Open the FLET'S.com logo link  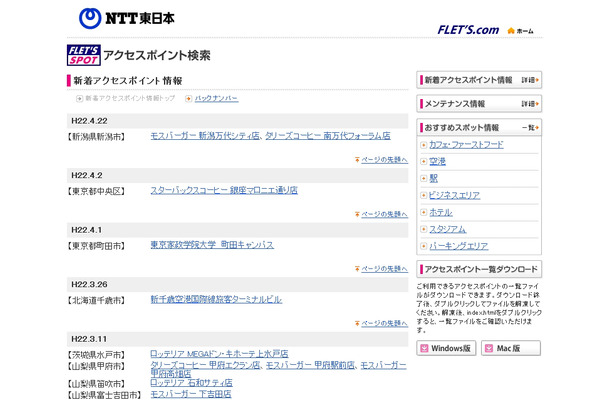coord(468,30)
